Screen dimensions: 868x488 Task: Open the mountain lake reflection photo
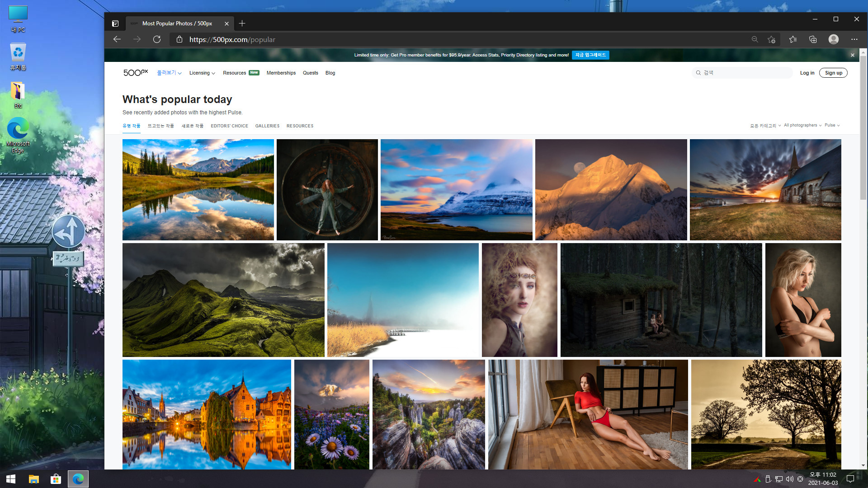(x=198, y=190)
